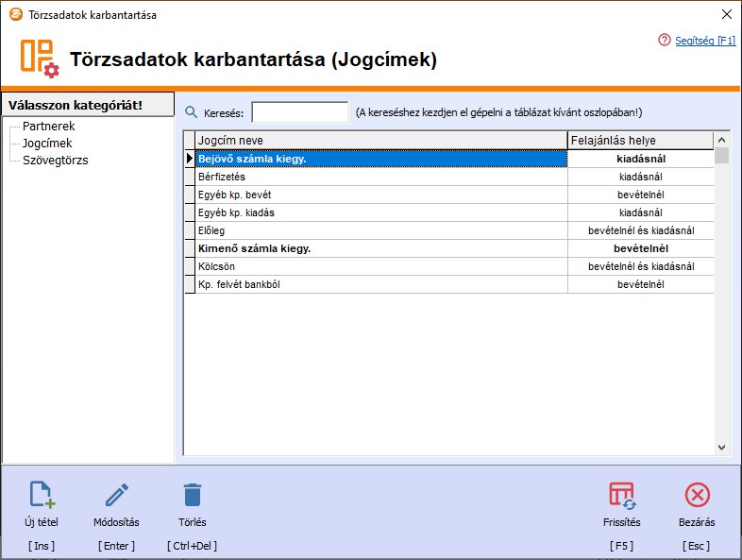Image resolution: width=742 pixels, height=560 pixels.
Task: Click Felajánlás helye cell of Előleg row
Action: 641,230
